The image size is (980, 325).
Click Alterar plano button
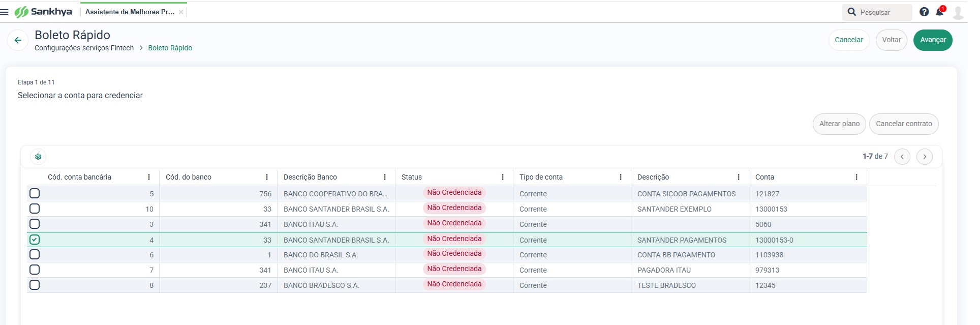(x=839, y=124)
